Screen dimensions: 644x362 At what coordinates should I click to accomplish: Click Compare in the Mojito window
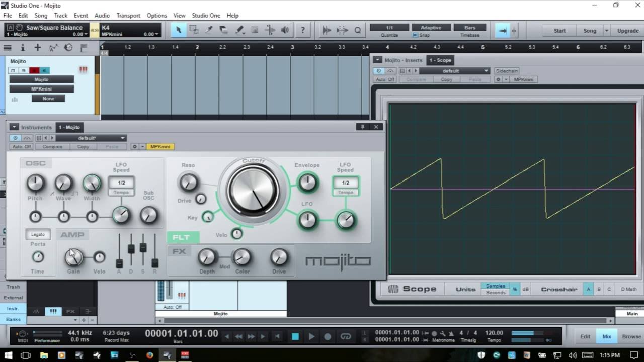[52, 146]
